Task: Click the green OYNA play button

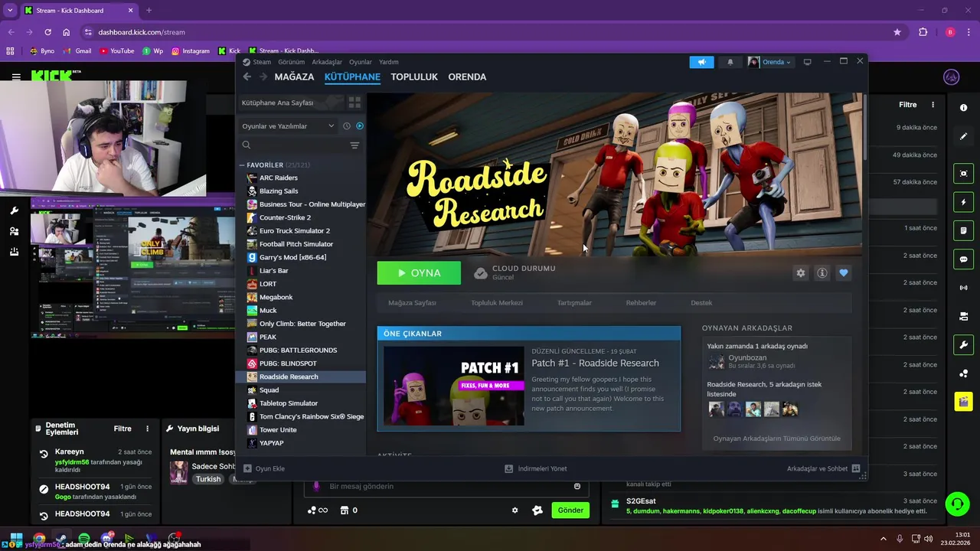Action: (419, 273)
